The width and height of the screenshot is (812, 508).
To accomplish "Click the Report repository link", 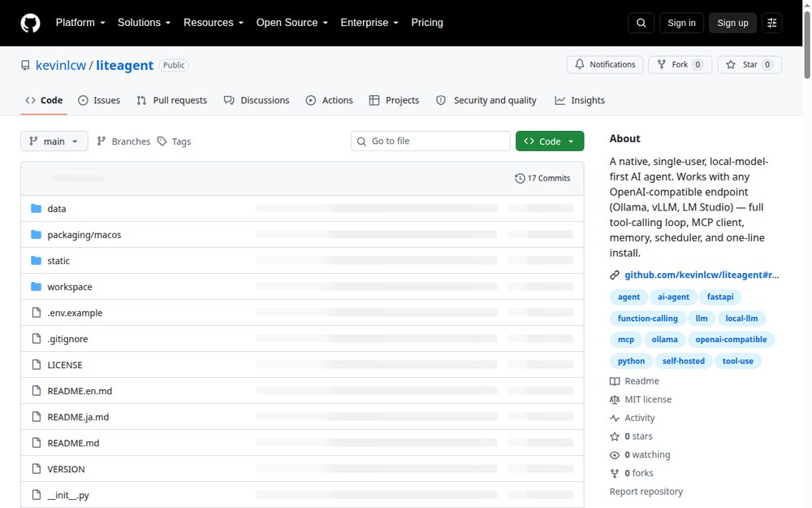I will [646, 492].
